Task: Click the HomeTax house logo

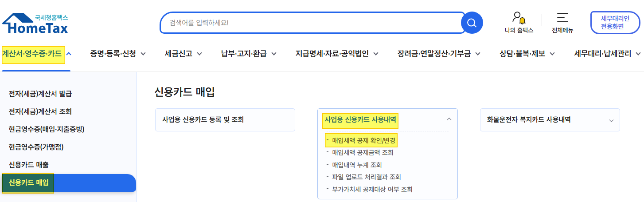Action: click(x=35, y=24)
